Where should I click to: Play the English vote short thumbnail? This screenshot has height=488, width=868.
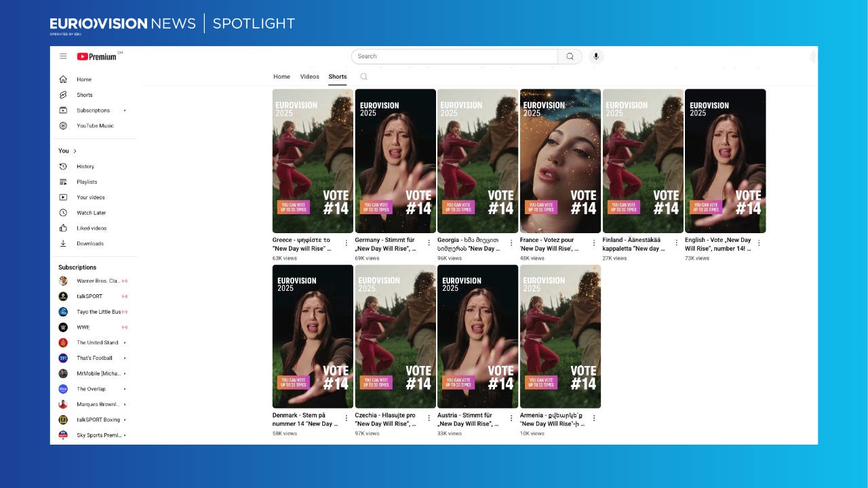(x=726, y=161)
